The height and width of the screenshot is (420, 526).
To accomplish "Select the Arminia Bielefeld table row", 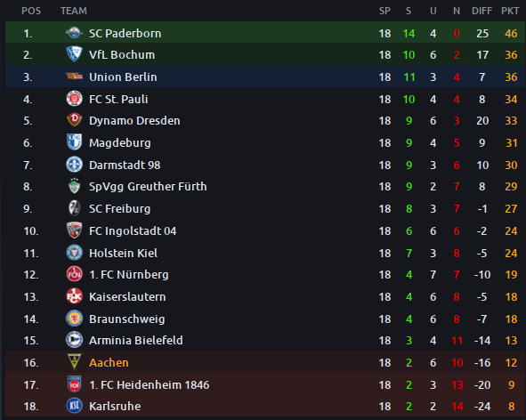I will click(265, 340).
